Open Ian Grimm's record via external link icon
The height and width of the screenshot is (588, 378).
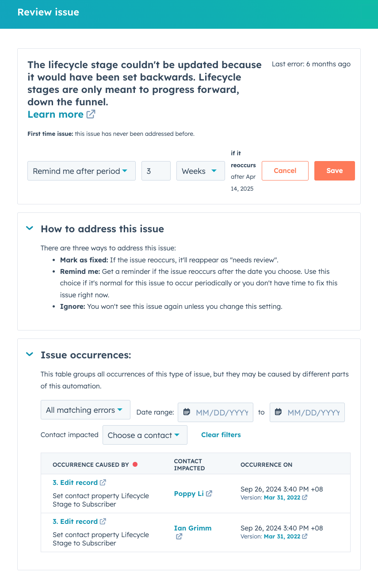tap(179, 536)
